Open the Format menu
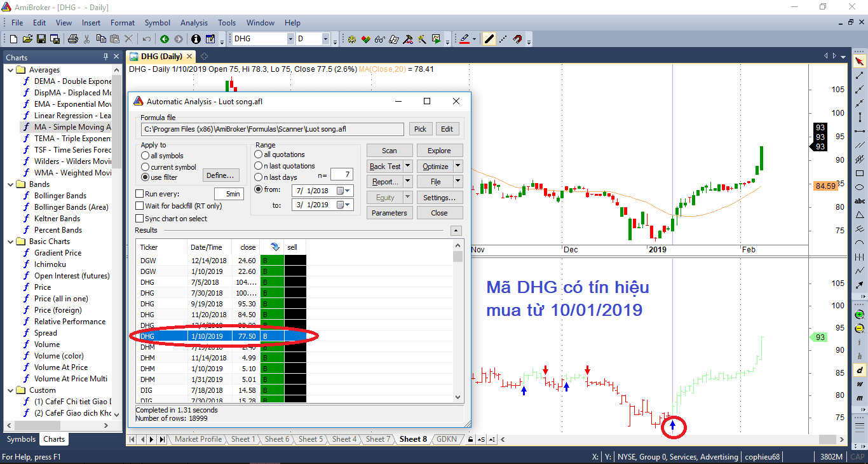 click(123, 23)
